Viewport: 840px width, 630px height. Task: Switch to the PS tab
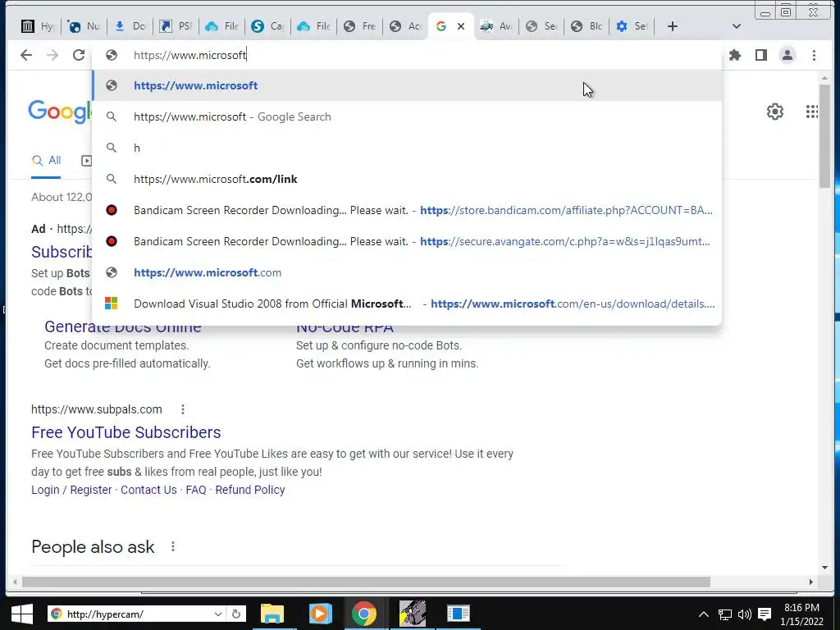pos(176,26)
